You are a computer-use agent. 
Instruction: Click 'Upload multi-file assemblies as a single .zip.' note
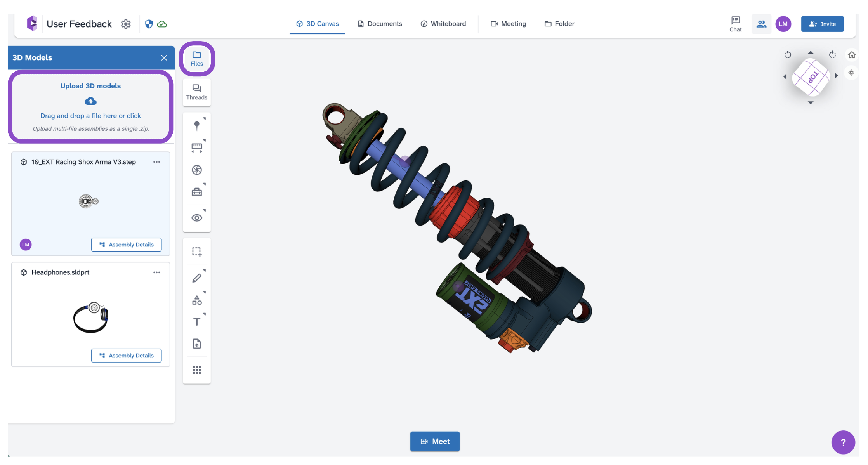90,129
